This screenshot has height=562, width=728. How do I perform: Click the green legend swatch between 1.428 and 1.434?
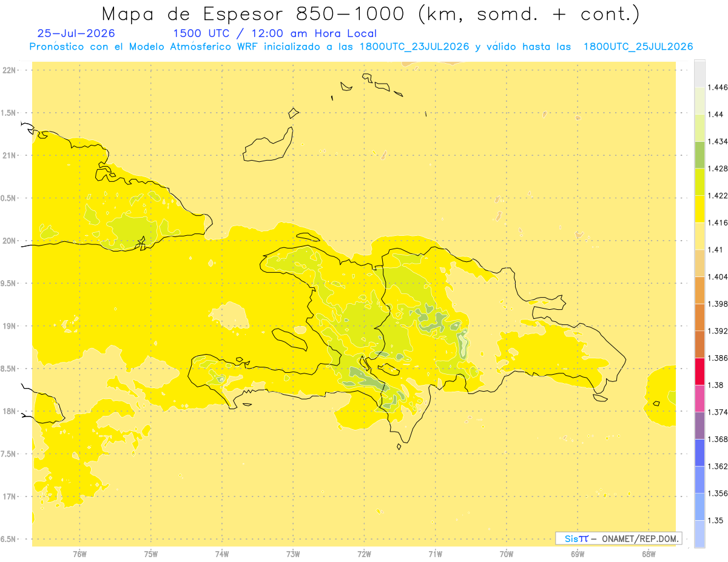click(699, 155)
